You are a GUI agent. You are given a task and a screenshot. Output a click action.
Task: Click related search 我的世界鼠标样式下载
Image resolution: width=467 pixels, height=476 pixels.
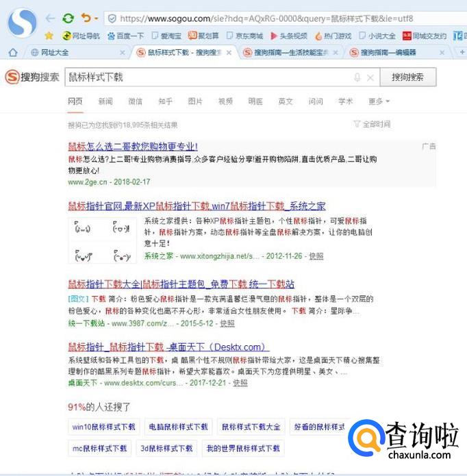pos(243,449)
